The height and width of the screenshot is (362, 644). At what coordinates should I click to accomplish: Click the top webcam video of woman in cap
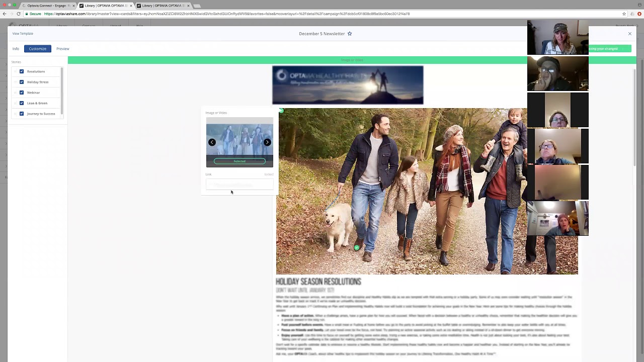(557, 37)
